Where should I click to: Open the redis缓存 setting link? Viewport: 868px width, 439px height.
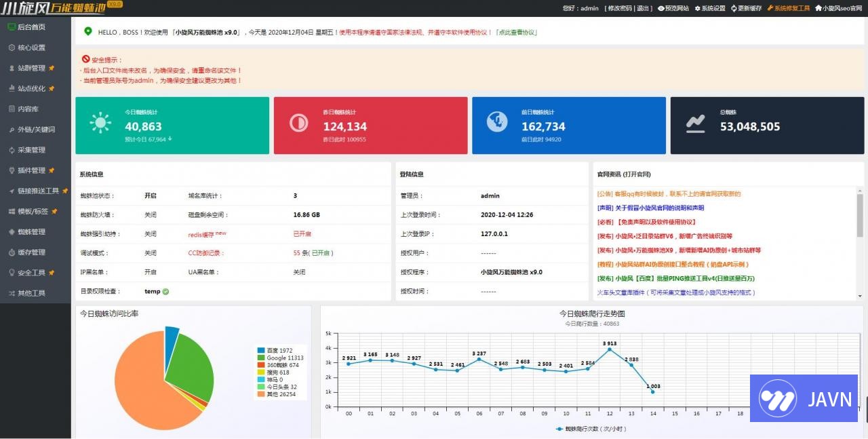[x=207, y=233]
